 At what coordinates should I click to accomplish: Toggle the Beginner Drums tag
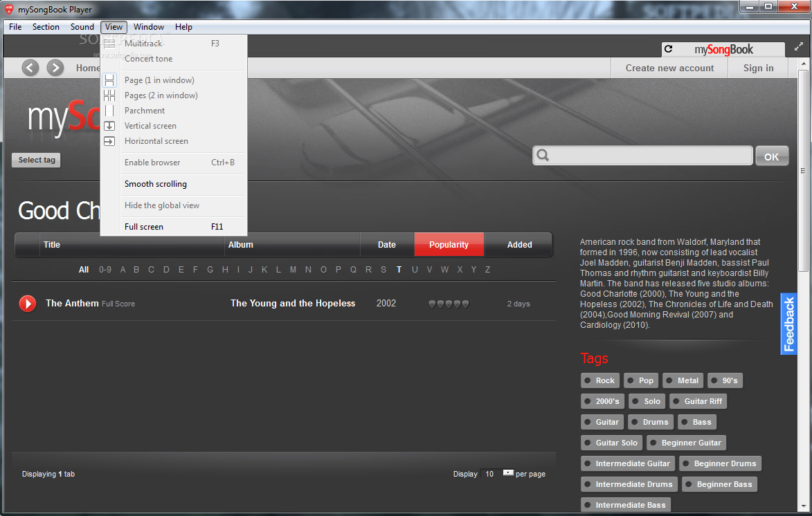tap(720, 463)
